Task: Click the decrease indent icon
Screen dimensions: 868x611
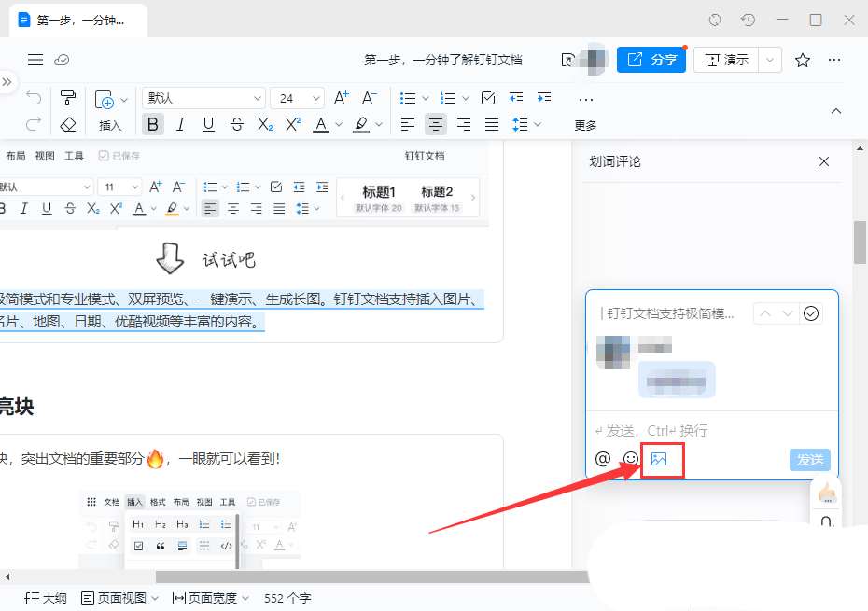Action: 516,99
